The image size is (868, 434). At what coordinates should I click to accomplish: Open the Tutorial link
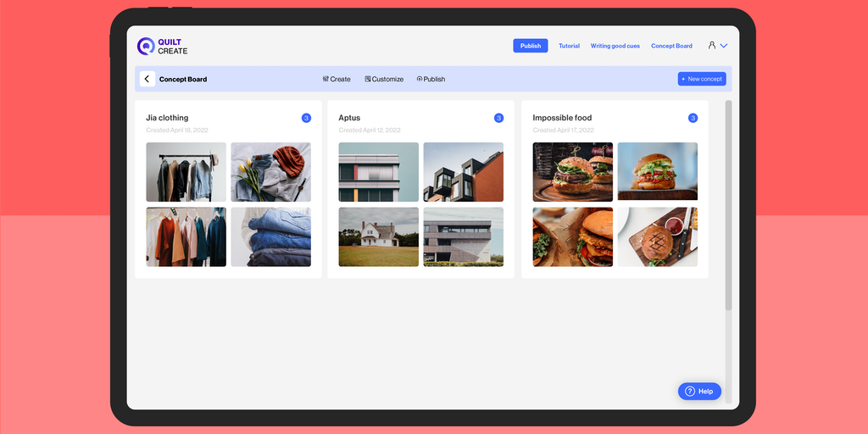pos(569,46)
